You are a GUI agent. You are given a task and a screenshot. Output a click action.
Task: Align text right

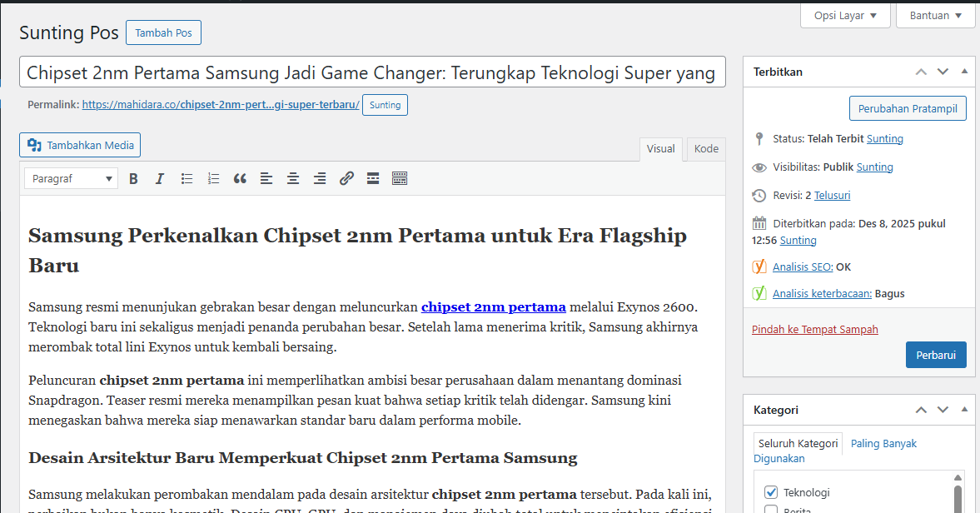click(320, 179)
